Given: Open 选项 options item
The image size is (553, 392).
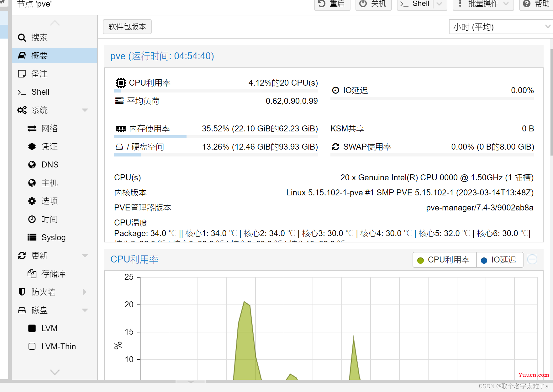Looking at the screenshot, I should 55,201.
